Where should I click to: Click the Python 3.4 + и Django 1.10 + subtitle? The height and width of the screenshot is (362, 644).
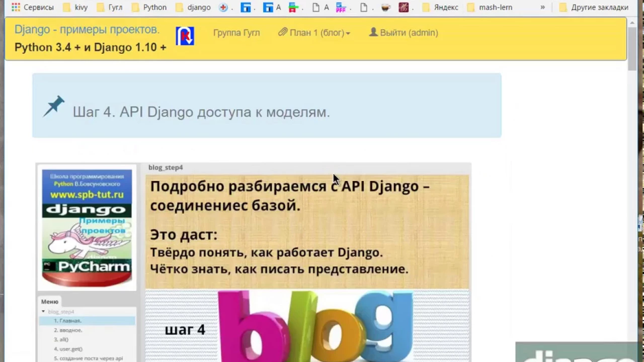coord(90,47)
